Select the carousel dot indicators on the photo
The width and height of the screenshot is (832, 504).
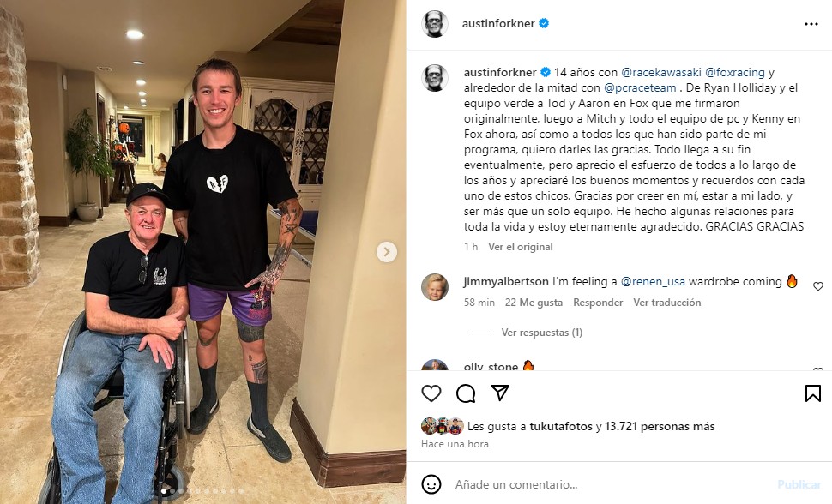[202, 491]
